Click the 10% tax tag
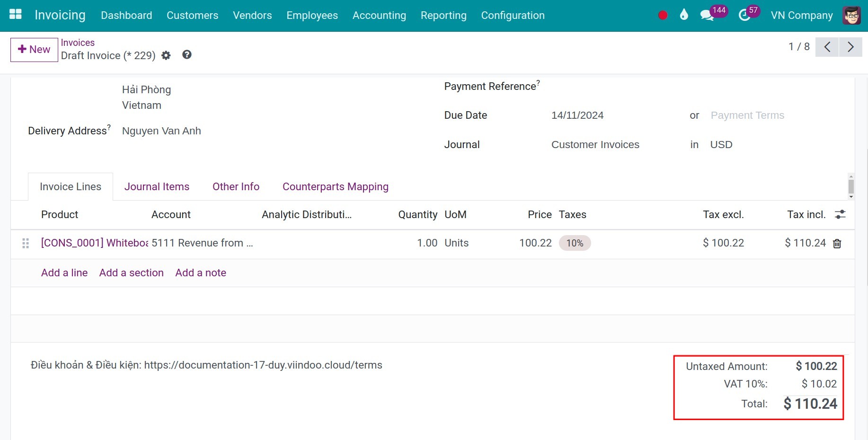 tap(575, 243)
